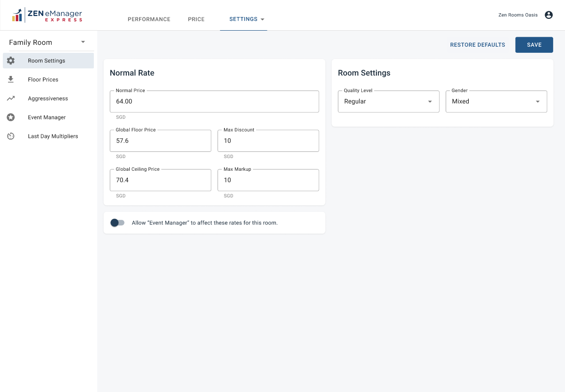Click the Settings tab dropdown caret
The width and height of the screenshot is (565, 392).
[x=262, y=19]
